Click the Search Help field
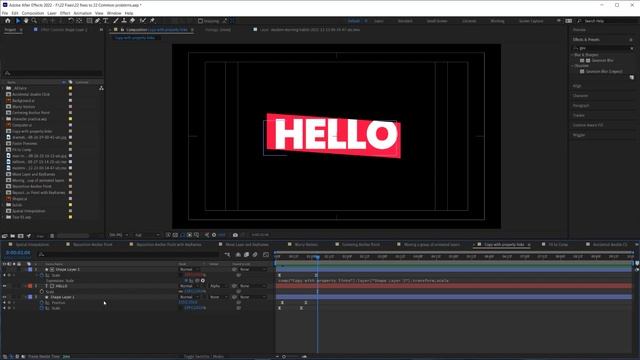 [606, 21]
